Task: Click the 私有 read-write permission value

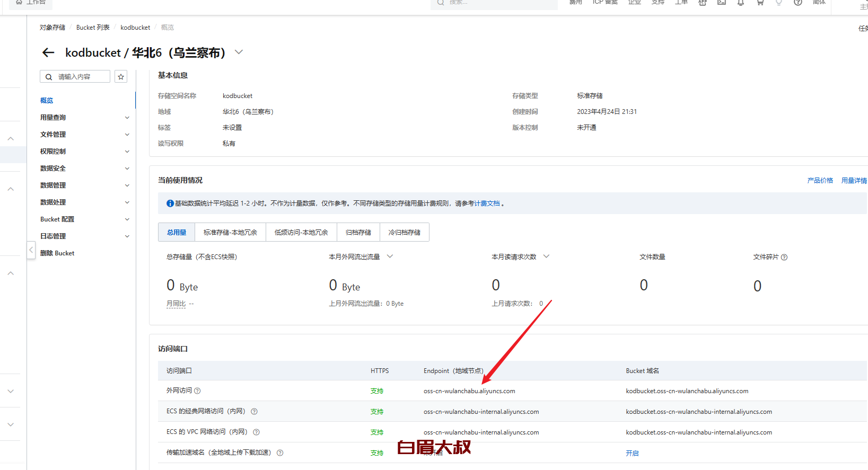Action: pos(229,144)
